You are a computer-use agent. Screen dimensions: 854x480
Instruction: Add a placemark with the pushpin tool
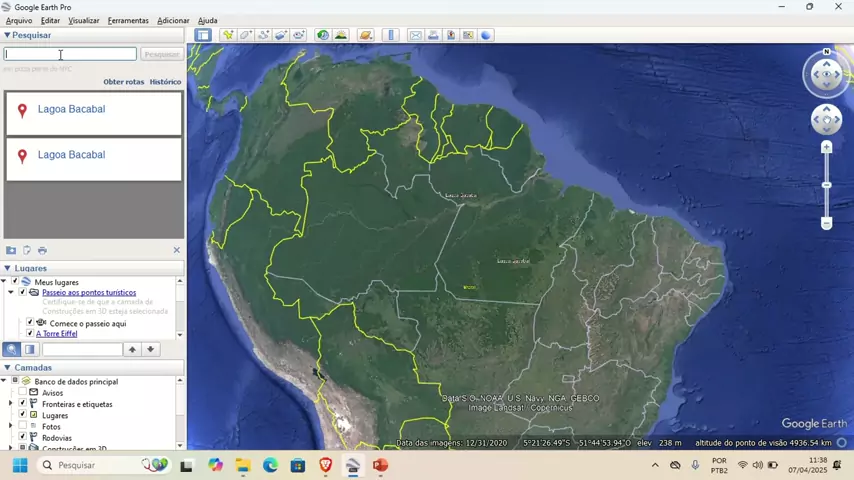pos(228,35)
